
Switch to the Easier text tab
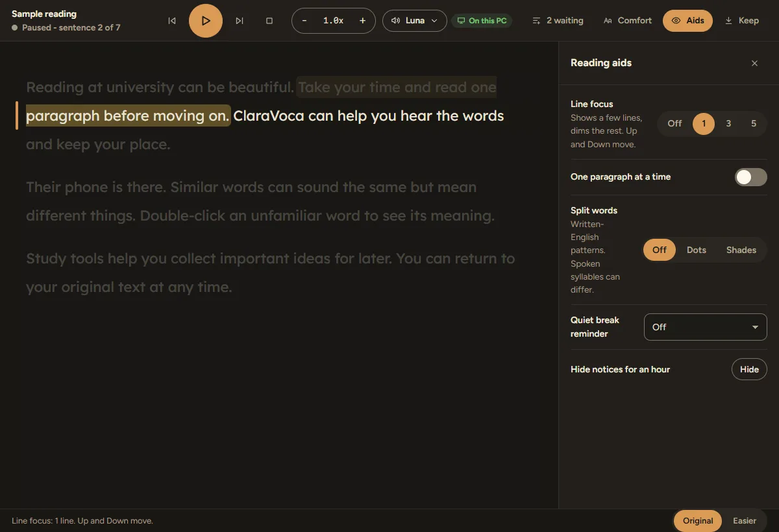tap(745, 520)
